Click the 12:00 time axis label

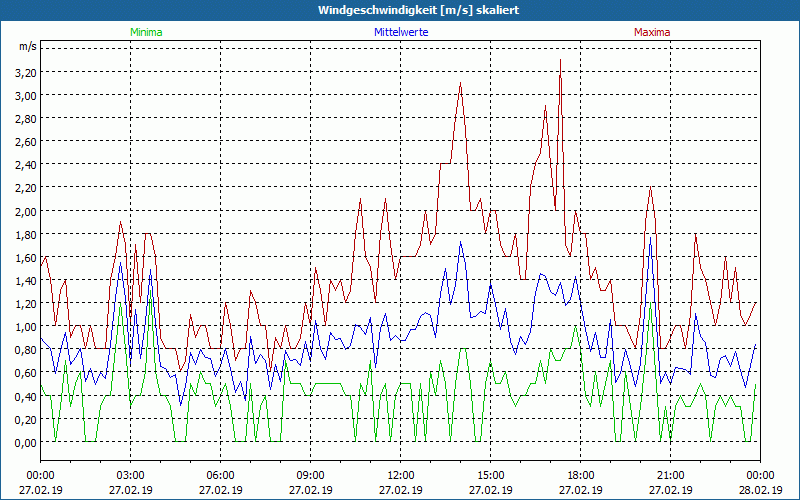401,476
